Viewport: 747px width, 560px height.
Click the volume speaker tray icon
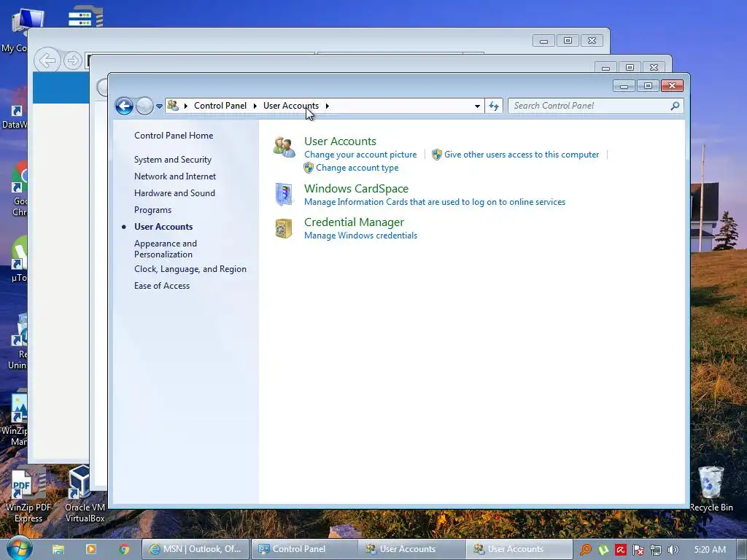pyautogui.click(x=673, y=550)
